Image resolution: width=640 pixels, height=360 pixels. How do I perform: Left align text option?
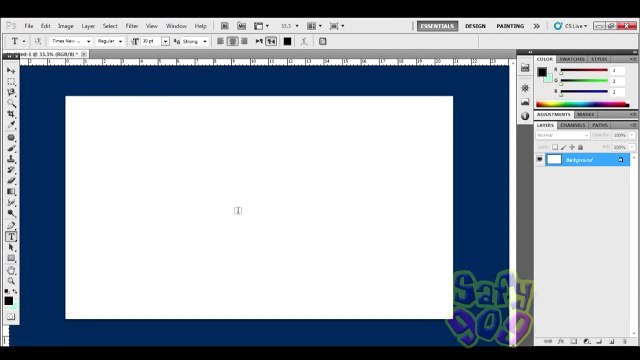(220, 41)
